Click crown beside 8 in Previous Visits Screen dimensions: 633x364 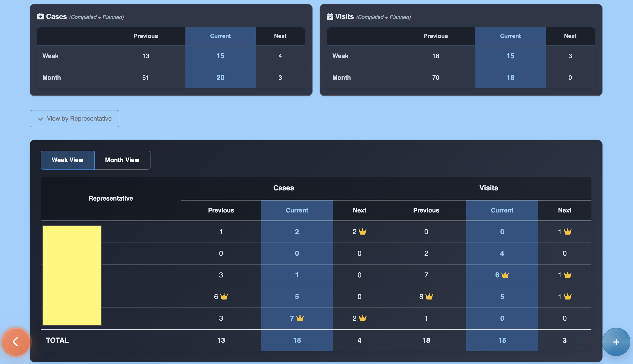click(x=429, y=296)
